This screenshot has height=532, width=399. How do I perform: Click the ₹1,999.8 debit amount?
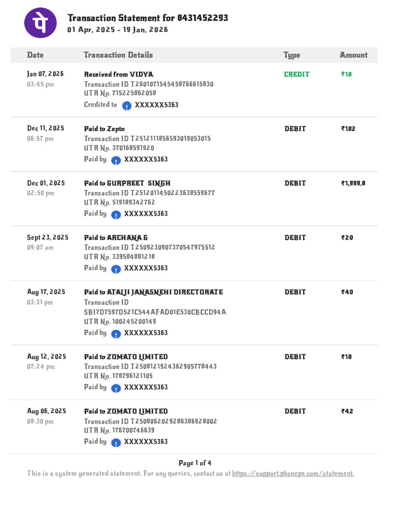(x=353, y=183)
